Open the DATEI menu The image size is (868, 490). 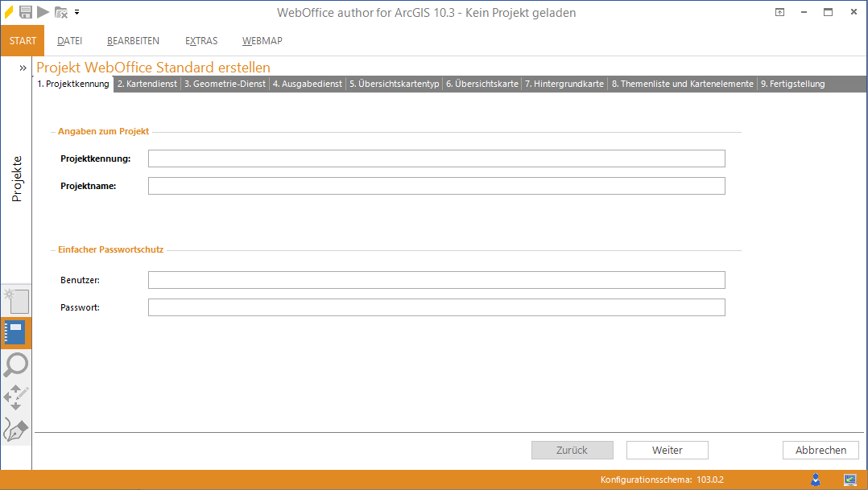pyautogui.click(x=69, y=41)
